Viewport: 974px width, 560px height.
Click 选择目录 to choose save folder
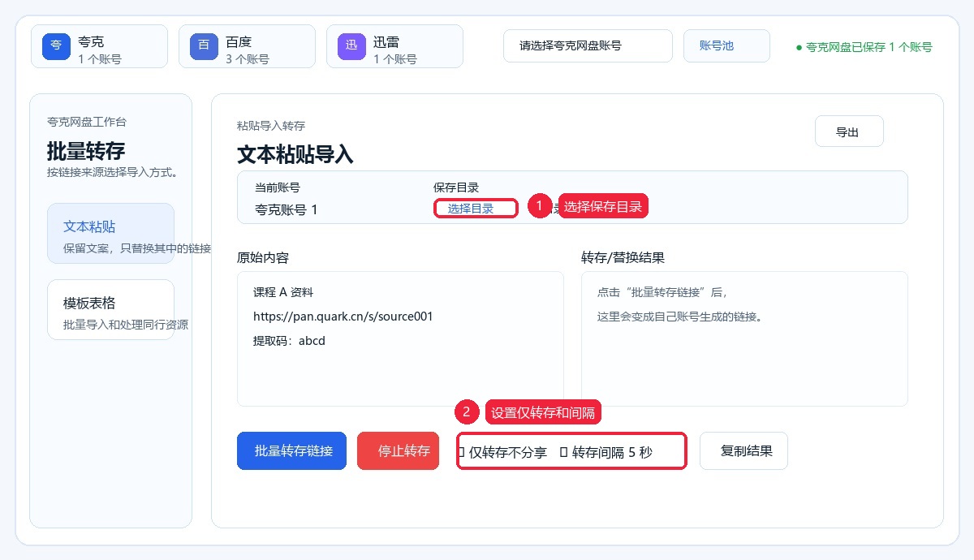(x=476, y=208)
